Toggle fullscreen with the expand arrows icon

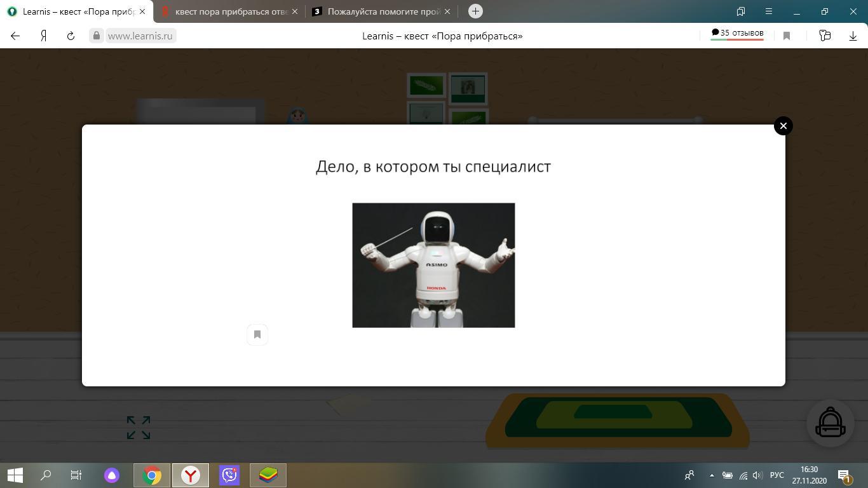click(x=139, y=428)
